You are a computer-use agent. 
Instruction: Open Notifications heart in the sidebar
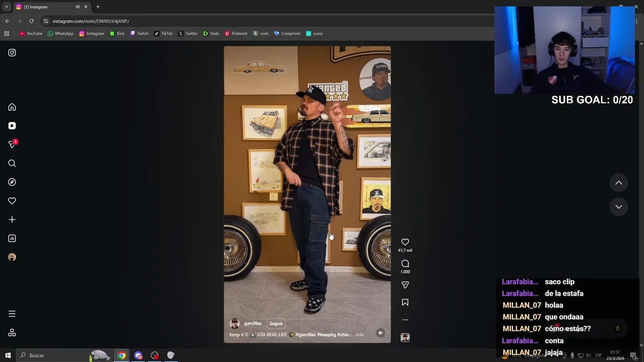point(12,201)
